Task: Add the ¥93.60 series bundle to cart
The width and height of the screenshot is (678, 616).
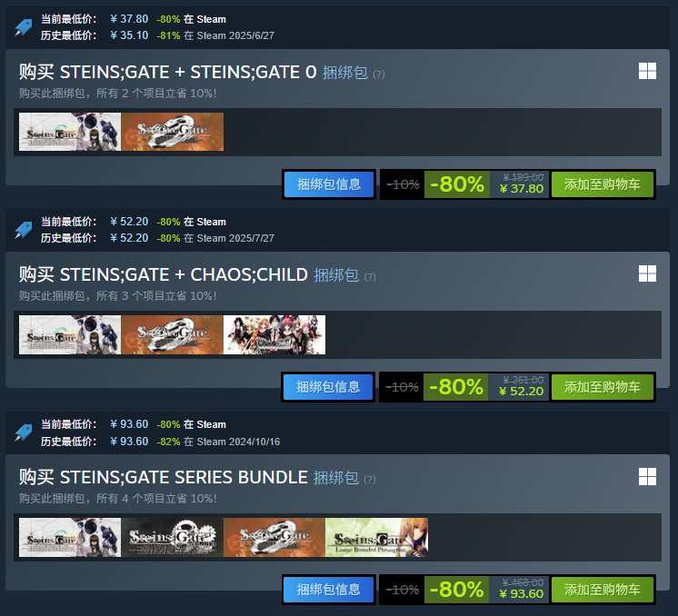Action: [x=603, y=590]
